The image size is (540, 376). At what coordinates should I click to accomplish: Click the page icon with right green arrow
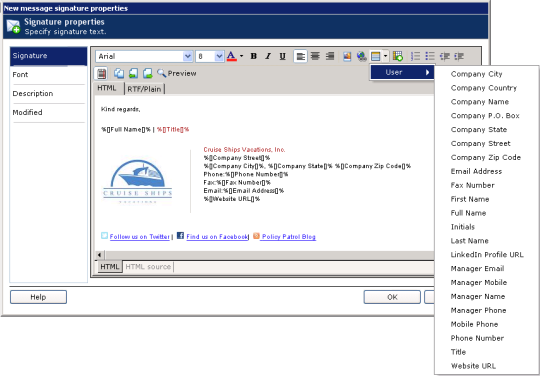coord(148,73)
